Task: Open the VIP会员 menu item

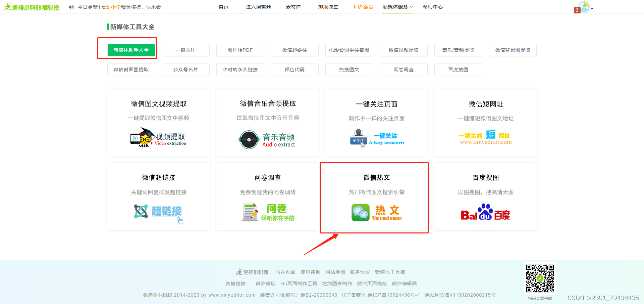Action: pyautogui.click(x=363, y=7)
